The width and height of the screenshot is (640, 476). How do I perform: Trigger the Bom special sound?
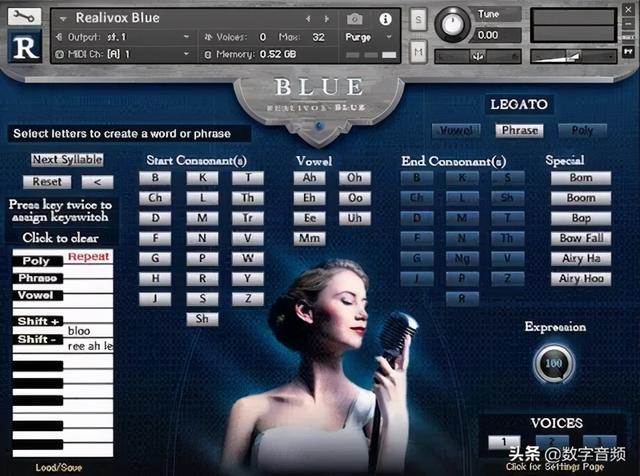(x=581, y=178)
